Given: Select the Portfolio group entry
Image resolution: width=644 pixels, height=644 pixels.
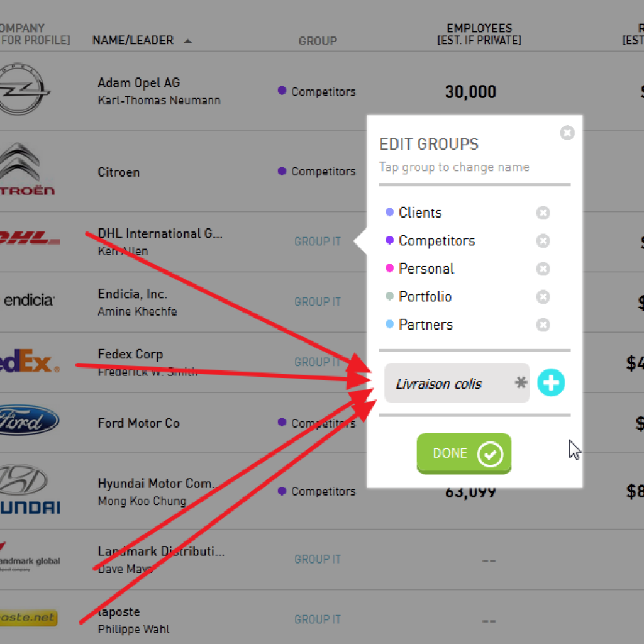Looking at the screenshot, I should pyautogui.click(x=425, y=297).
